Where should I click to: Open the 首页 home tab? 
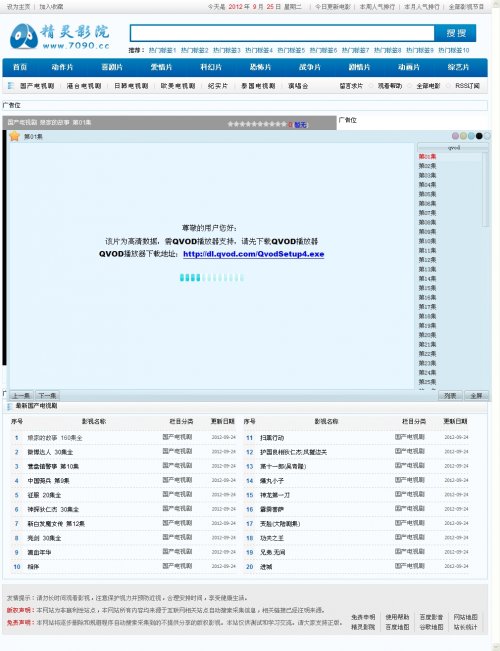point(20,67)
